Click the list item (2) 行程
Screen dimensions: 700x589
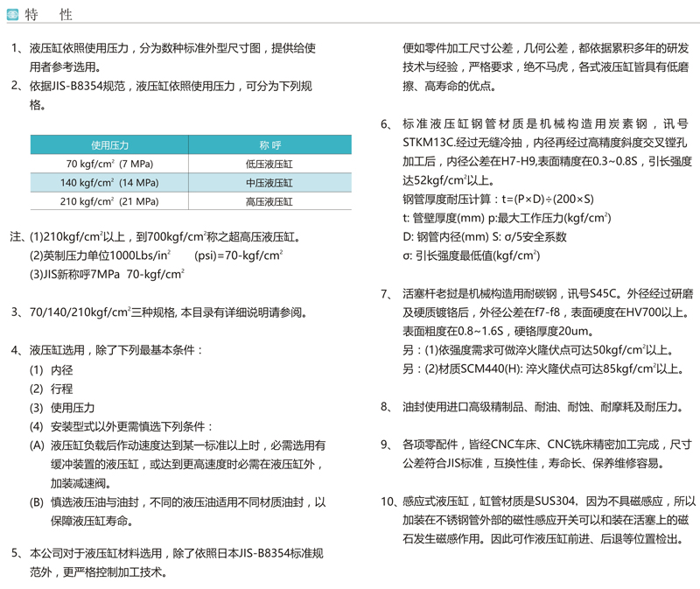pyautogui.click(x=52, y=389)
